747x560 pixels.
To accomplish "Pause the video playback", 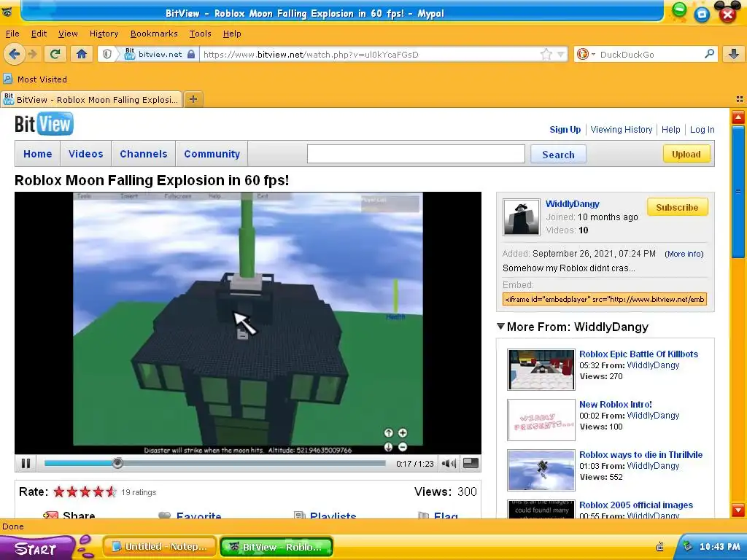I will pos(26,463).
